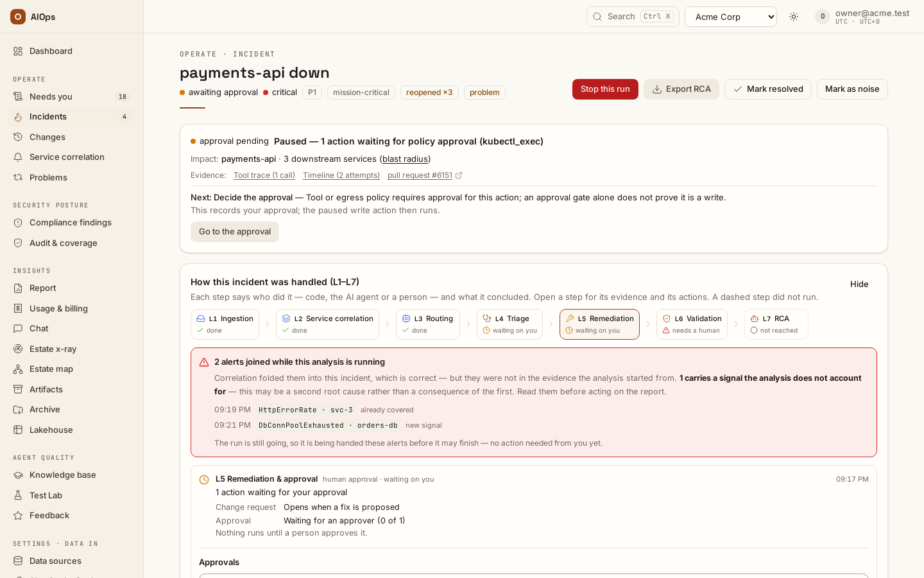
Task: Click the Mark as noise button
Action: pos(852,89)
